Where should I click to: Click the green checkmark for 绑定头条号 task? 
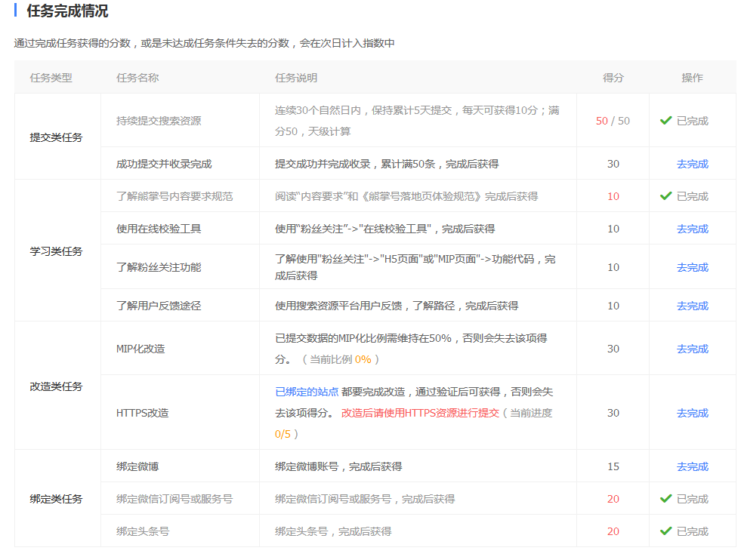click(665, 531)
